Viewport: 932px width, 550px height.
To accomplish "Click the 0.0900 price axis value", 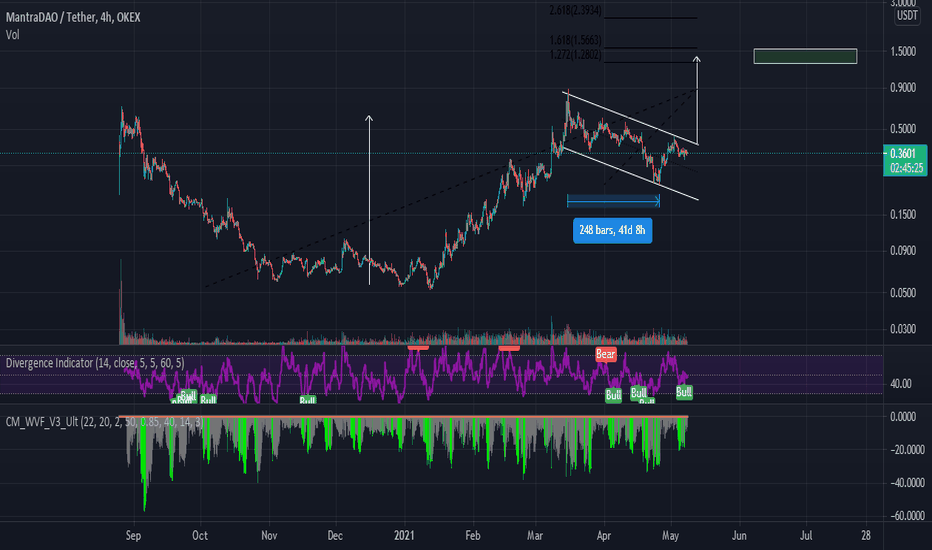I will tap(903, 251).
